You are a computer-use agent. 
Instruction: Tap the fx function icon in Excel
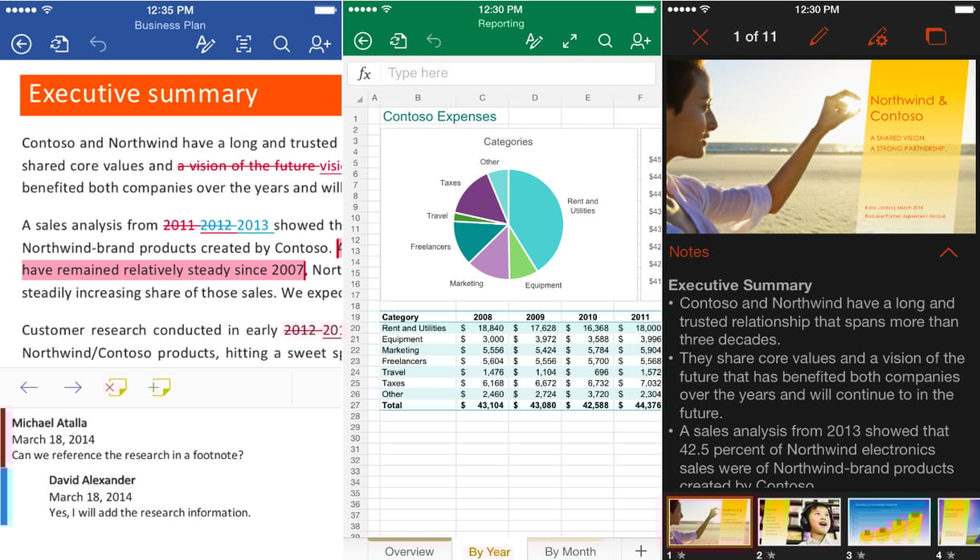pyautogui.click(x=364, y=74)
